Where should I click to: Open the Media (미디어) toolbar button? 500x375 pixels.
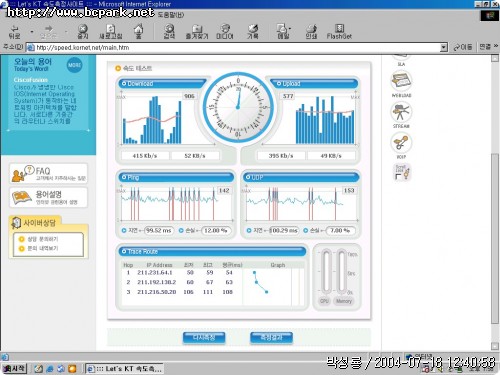pyautogui.click(x=225, y=32)
